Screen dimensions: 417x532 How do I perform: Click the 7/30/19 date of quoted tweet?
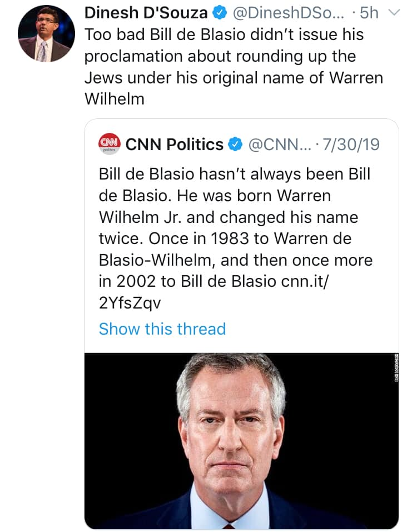352,145
